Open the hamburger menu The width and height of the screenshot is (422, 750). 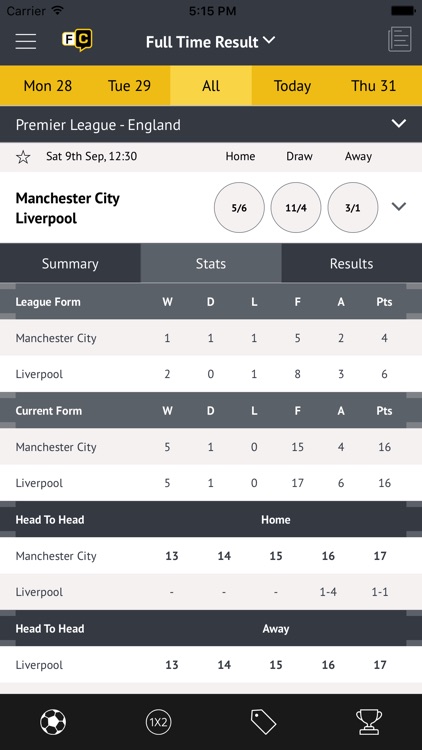26,41
